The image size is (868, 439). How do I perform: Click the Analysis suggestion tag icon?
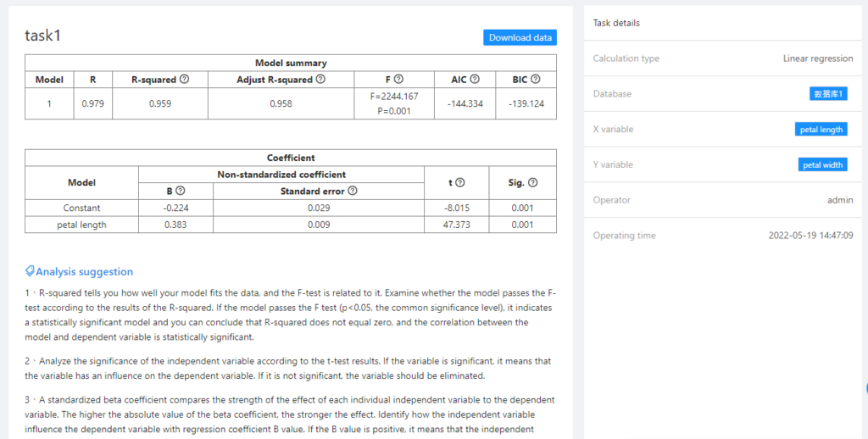(30, 272)
